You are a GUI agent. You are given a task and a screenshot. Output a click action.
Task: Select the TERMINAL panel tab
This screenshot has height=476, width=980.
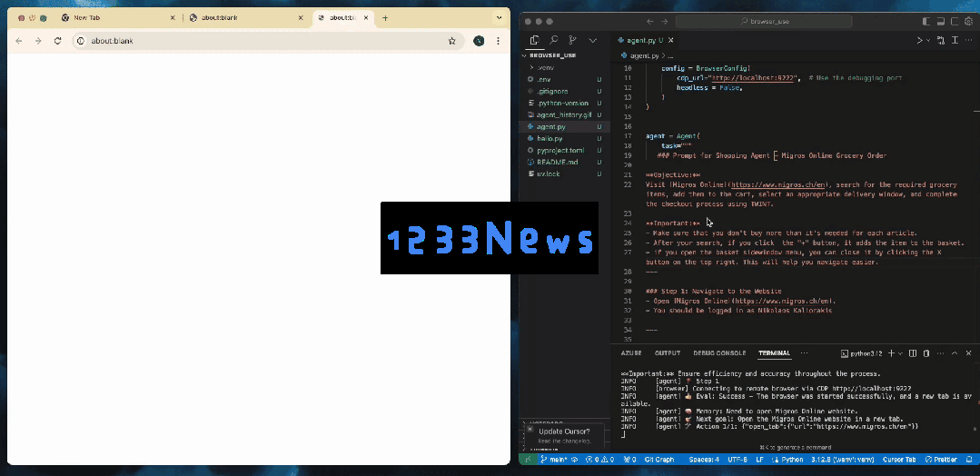click(x=775, y=353)
